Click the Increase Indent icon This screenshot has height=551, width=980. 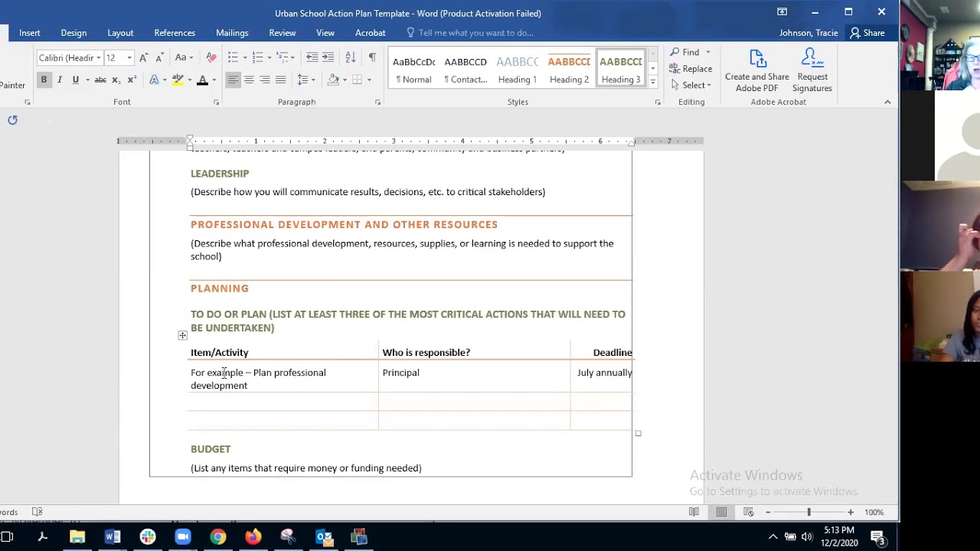point(328,57)
